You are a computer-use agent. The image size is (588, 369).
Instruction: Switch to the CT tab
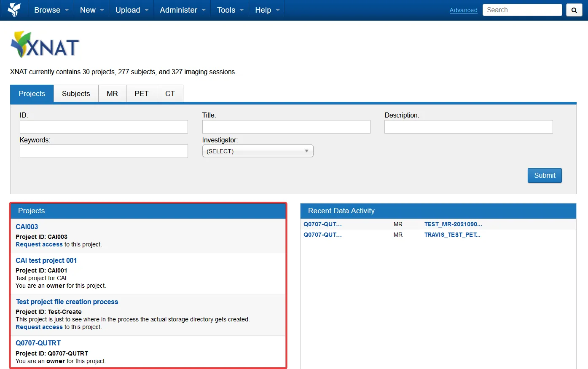click(x=170, y=94)
